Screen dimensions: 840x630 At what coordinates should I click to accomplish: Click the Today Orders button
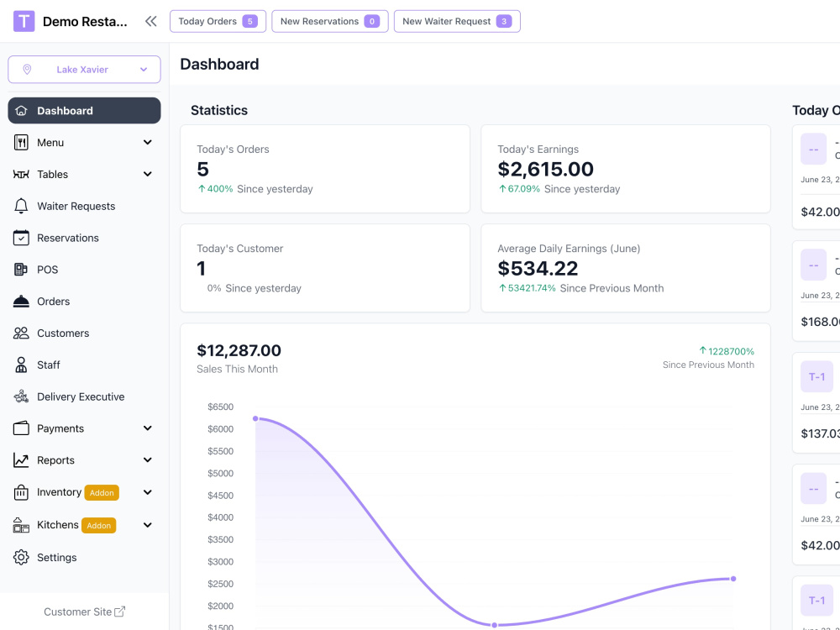(x=218, y=22)
